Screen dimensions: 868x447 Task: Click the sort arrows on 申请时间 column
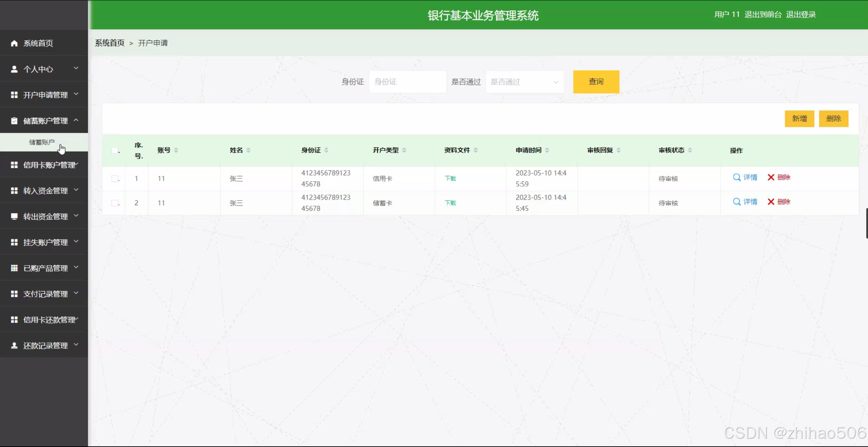click(547, 150)
